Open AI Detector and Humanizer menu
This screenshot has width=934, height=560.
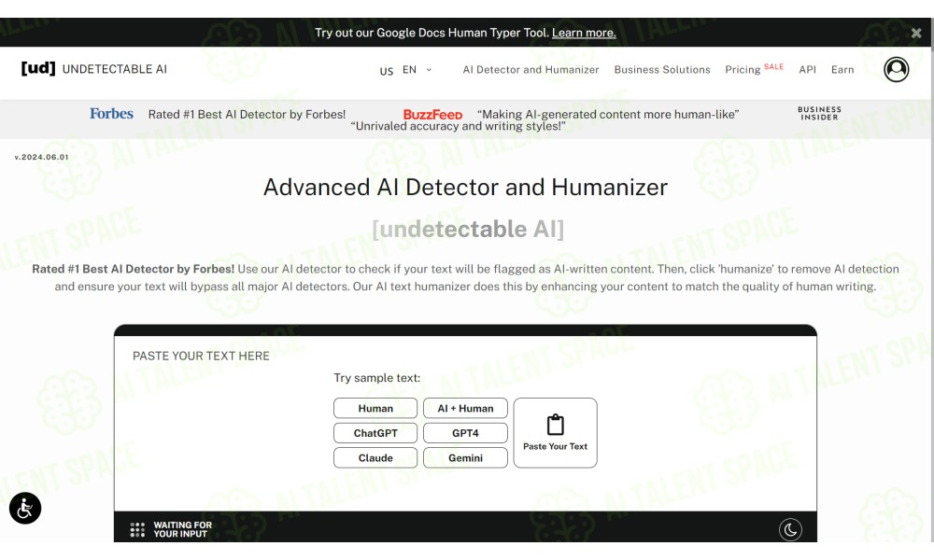(531, 70)
